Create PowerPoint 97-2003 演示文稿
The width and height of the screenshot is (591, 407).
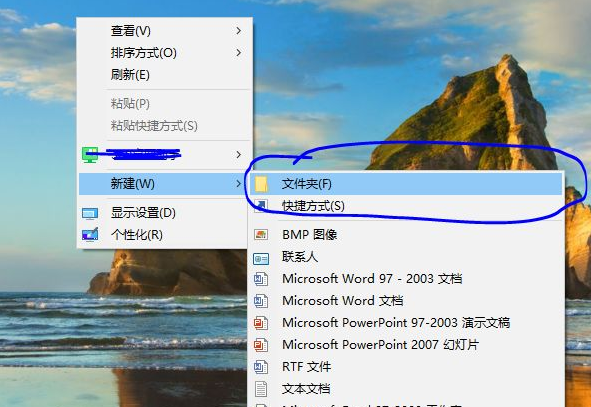406,323
